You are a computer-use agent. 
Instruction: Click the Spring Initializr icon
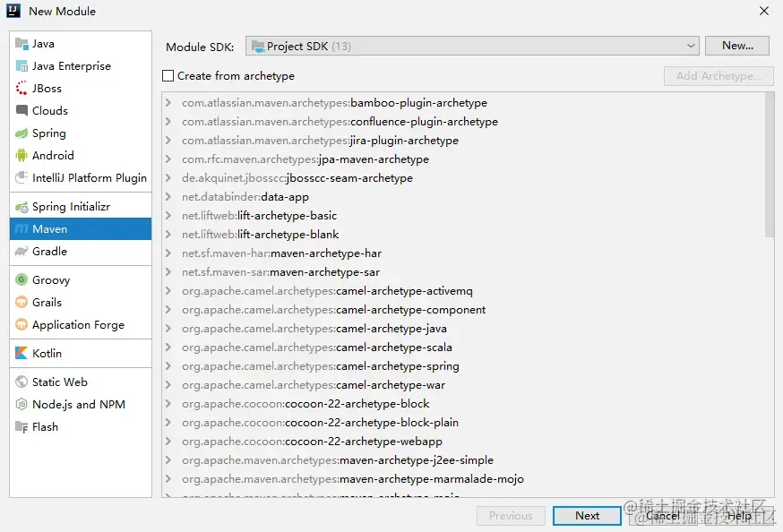22,207
